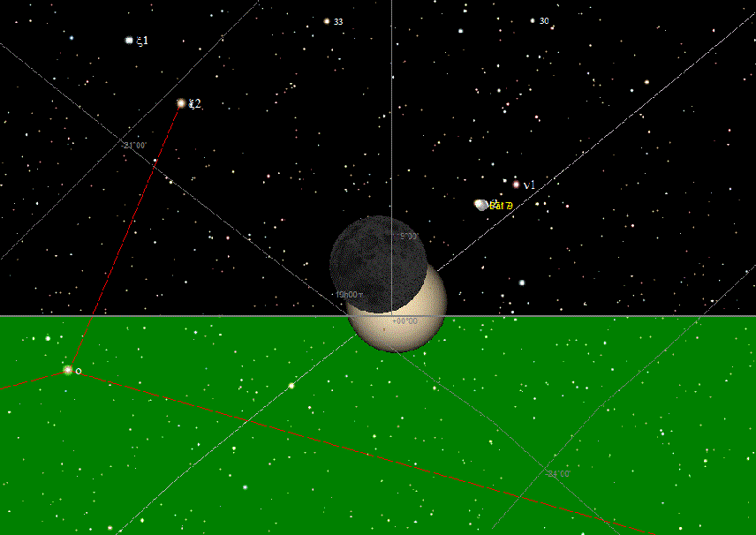Click the star labeled ν1
Viewport: 756px width, 535px height.
[516, 185]
